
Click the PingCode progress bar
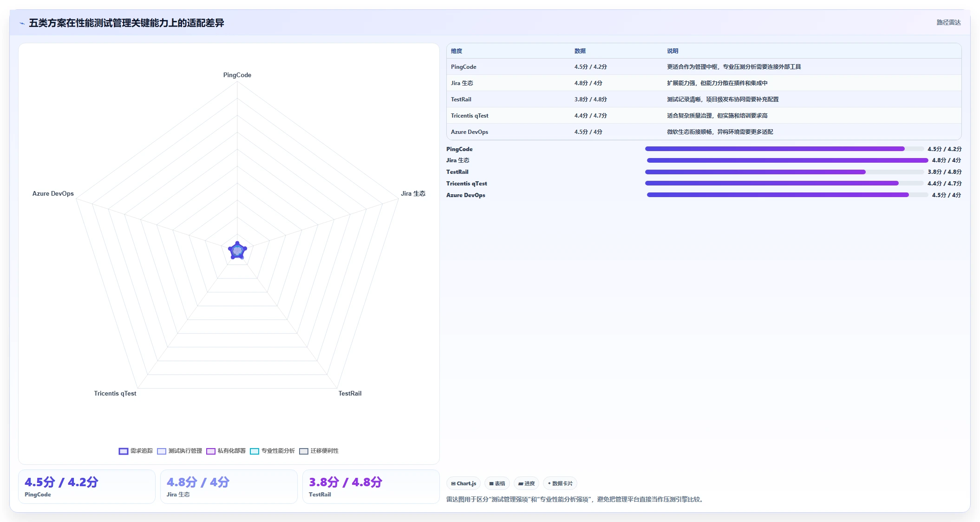click(x=784, y=149)
